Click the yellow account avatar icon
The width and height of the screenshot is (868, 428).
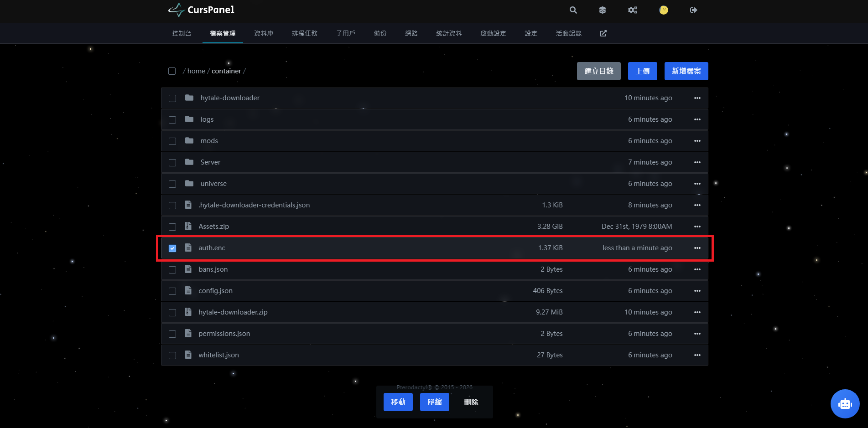tap(664, 10)
